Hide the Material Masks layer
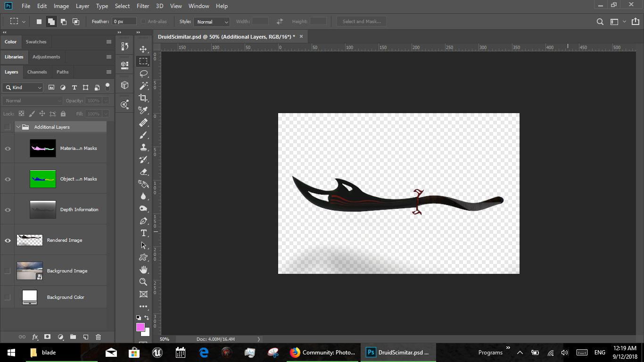 [x=8, y=148]
